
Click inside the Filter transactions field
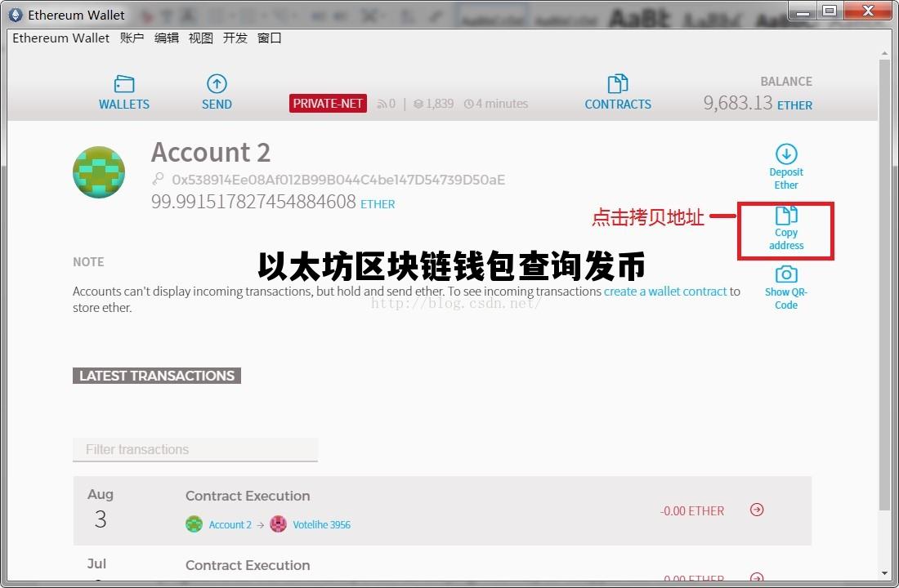pos(196,449)
